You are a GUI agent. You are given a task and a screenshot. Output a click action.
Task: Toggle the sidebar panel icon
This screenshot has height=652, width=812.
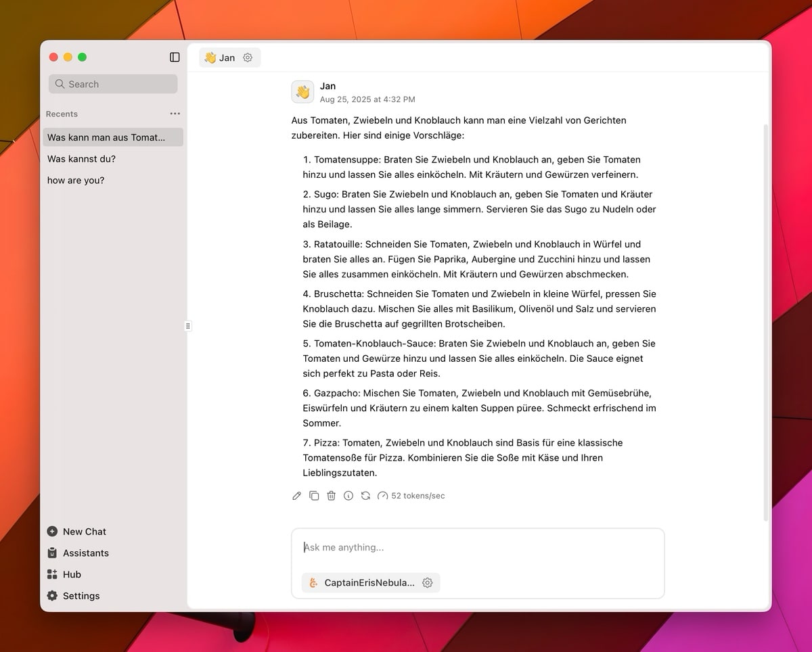[175, 57]
